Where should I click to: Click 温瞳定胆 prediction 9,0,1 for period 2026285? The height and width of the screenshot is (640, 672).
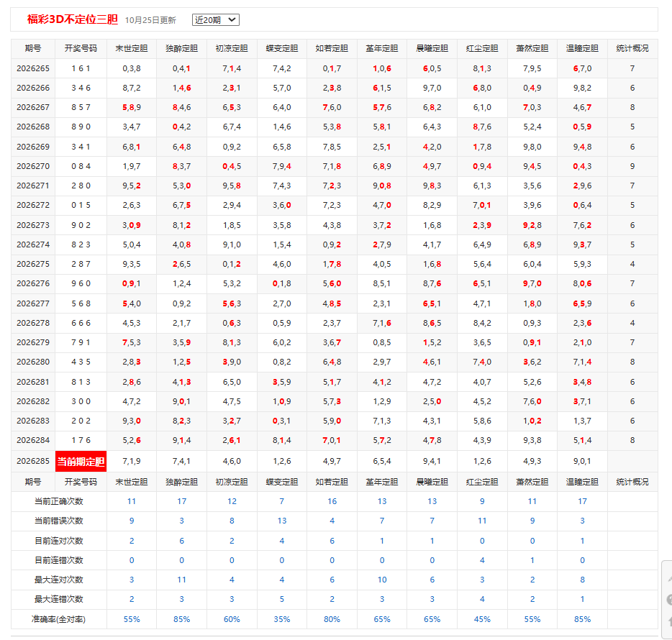(x=583, y=462)
